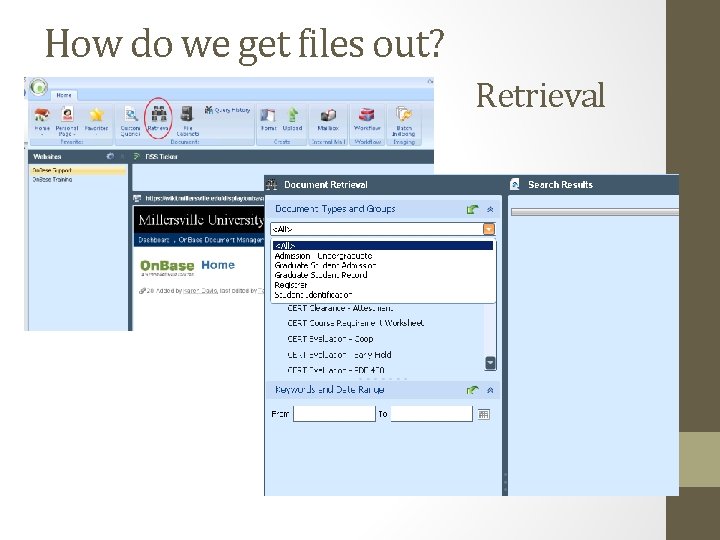Viewport: 720px width, 540px height.
Task: Click OnBase Document Management breadcrumb link
Action: 221,240
